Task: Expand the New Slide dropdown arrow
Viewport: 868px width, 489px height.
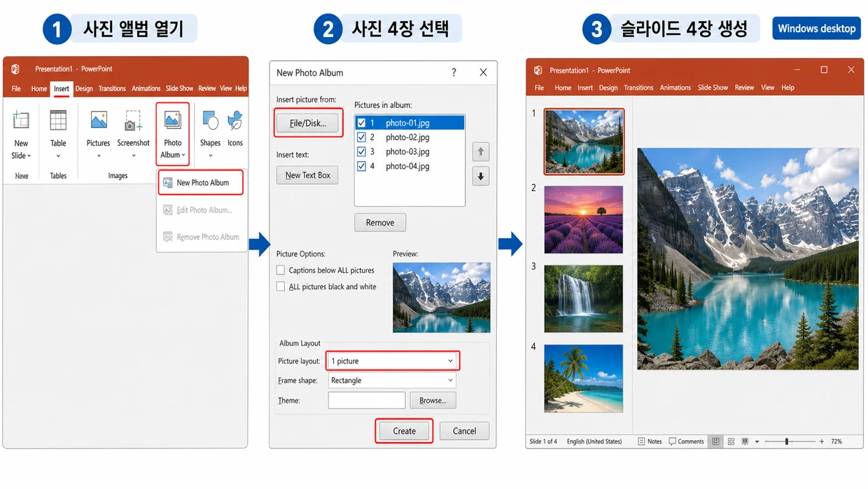Action: [29, 156]
